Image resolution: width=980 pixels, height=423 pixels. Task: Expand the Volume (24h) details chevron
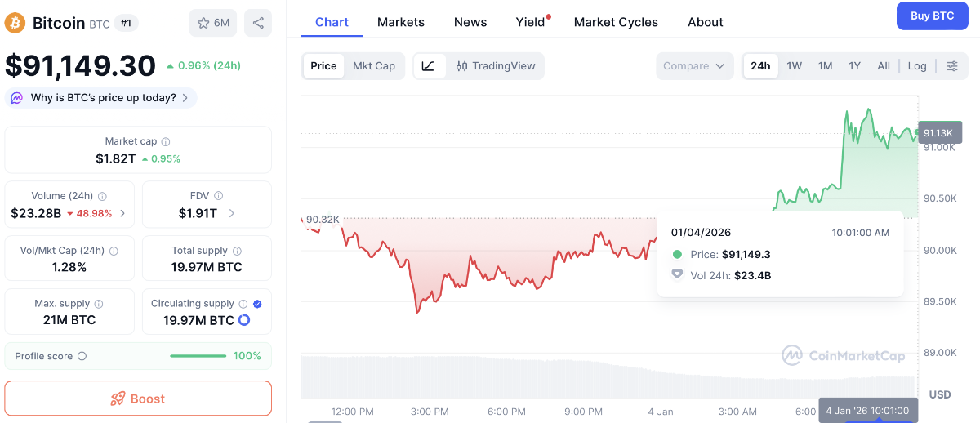coord(122,214)
